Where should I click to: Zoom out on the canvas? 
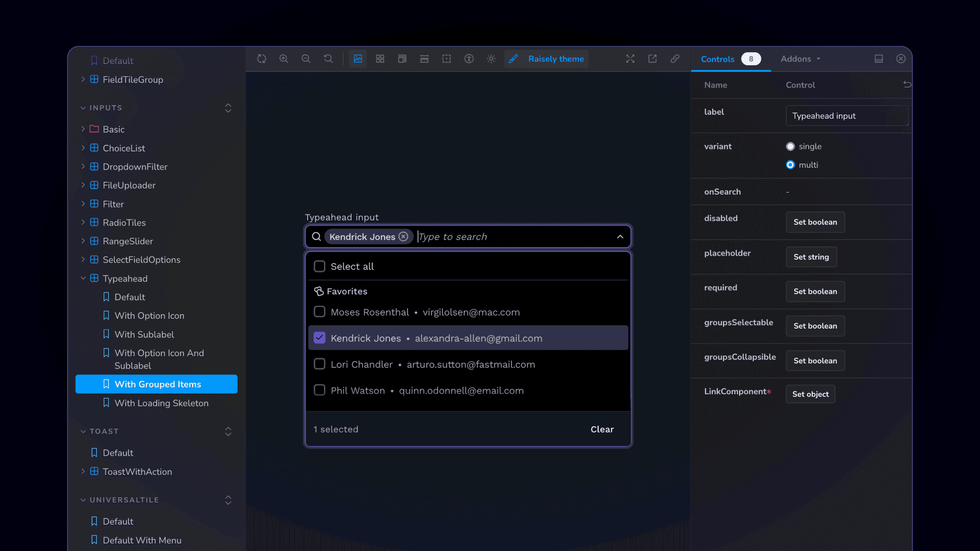click(x=306, y=59)
